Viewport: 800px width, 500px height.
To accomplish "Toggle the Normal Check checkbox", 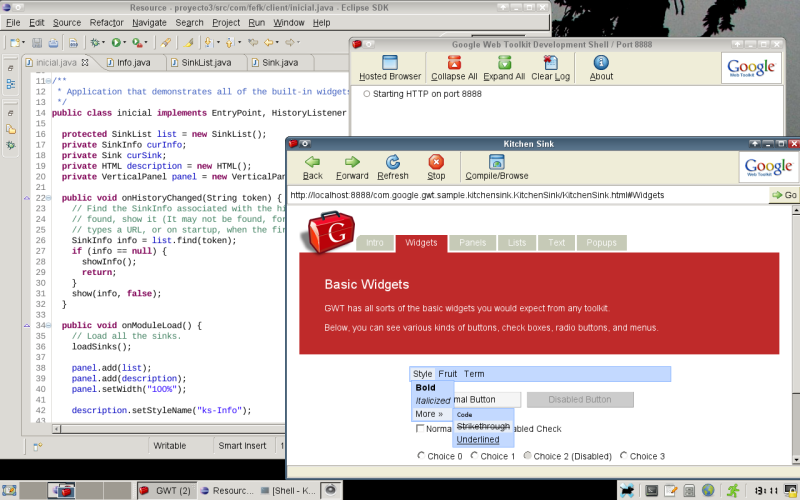I will point(420,429).
